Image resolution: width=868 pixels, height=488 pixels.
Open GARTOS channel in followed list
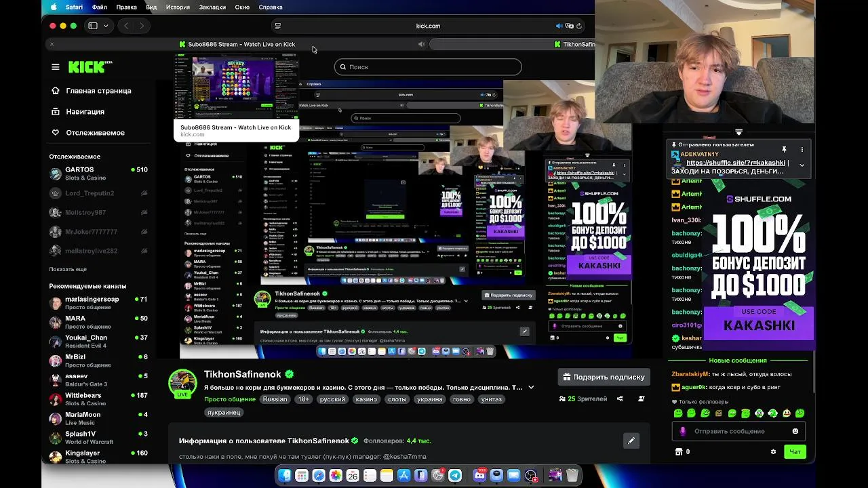(x=98, y=174)
